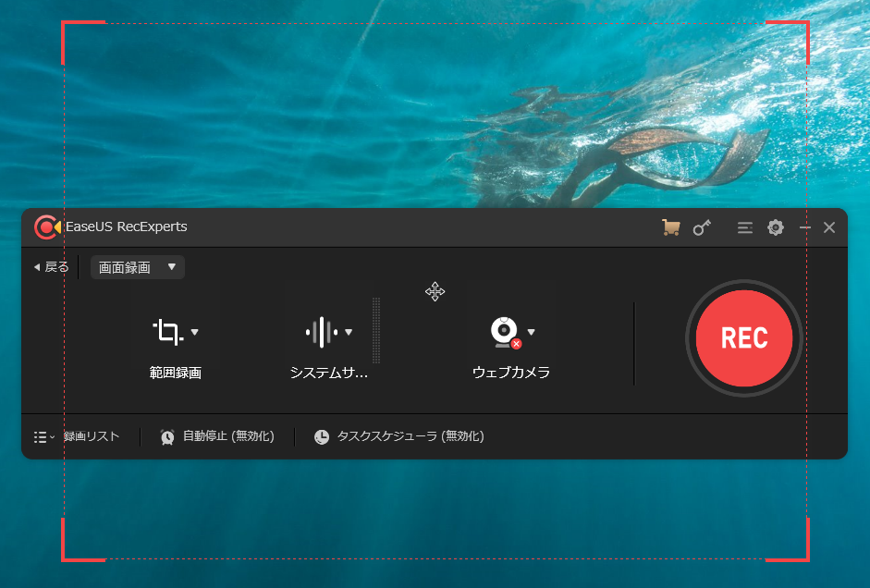Close the RecExperts window
The height and width of the screenshot is (588, 870).
[x=829, y=227]
